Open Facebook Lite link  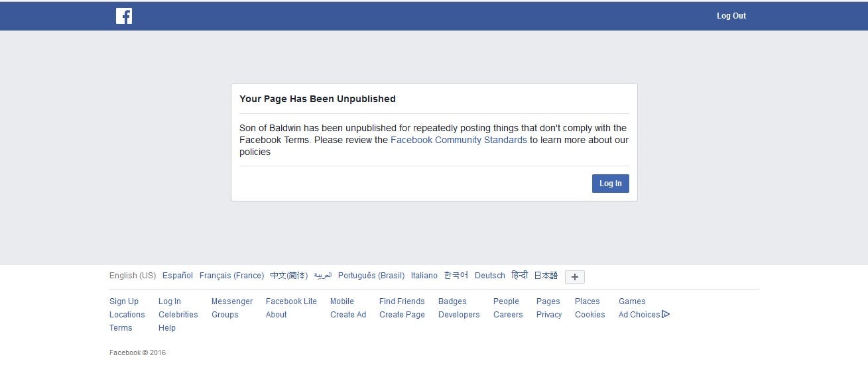click(291, 301)
